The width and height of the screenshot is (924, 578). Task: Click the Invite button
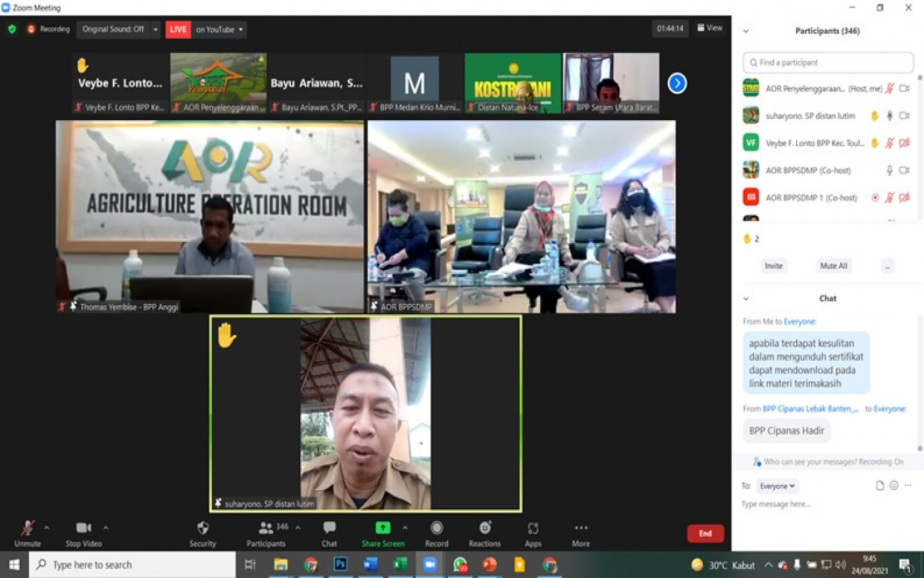773,266
